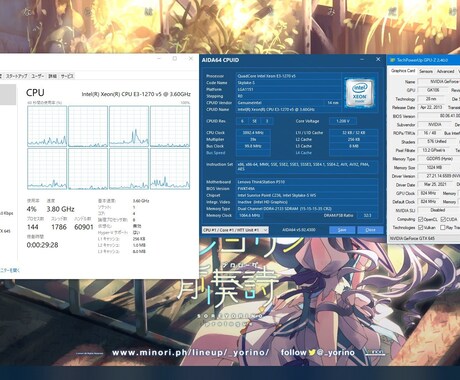
Task: Switch to the スタートアップ tab
Action: point(17,76)
